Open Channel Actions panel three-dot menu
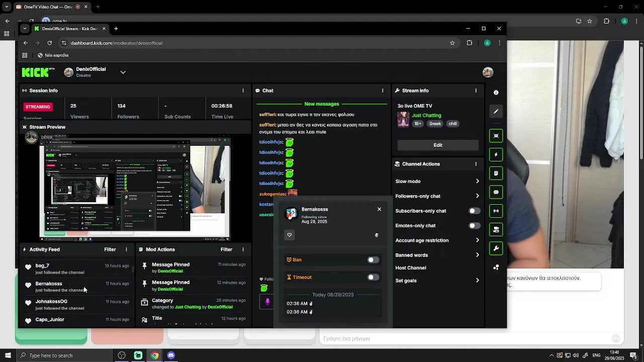 coord(476,164)
